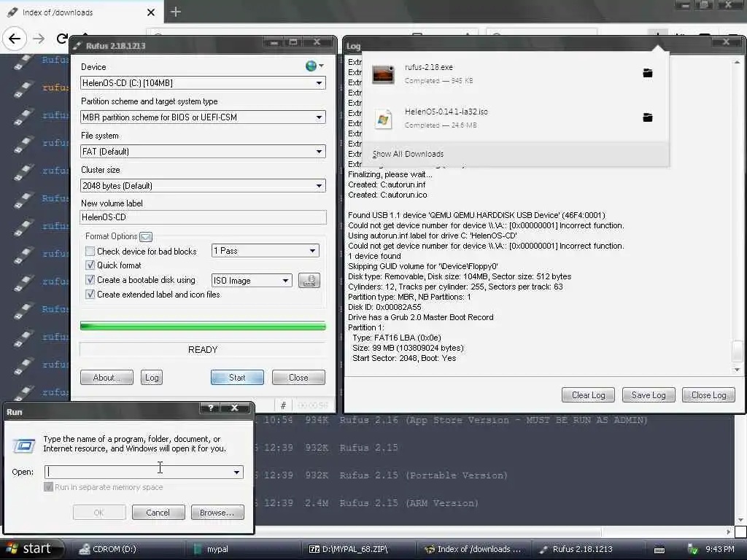Click the HelenOS-0.14.1-ia32.iso download name

[446, 112]
